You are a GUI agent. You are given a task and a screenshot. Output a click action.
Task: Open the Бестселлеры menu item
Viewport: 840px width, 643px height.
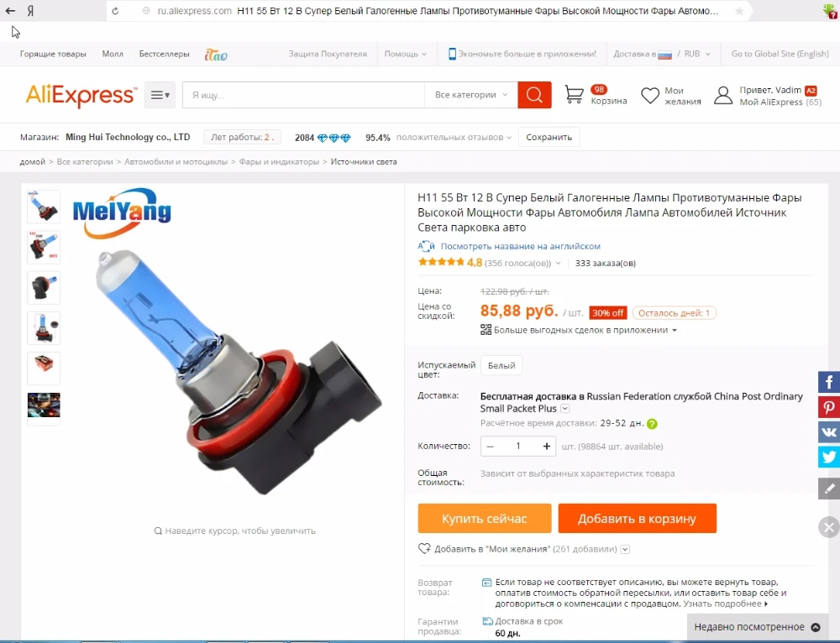pyautogui.click(x=164, y=54)
